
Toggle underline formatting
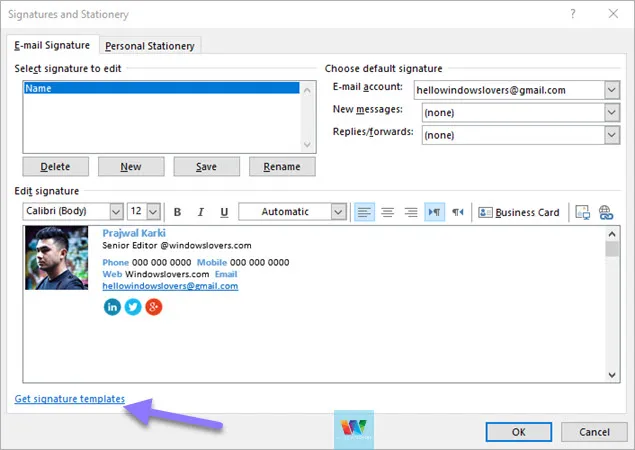(x=224, y=212)
